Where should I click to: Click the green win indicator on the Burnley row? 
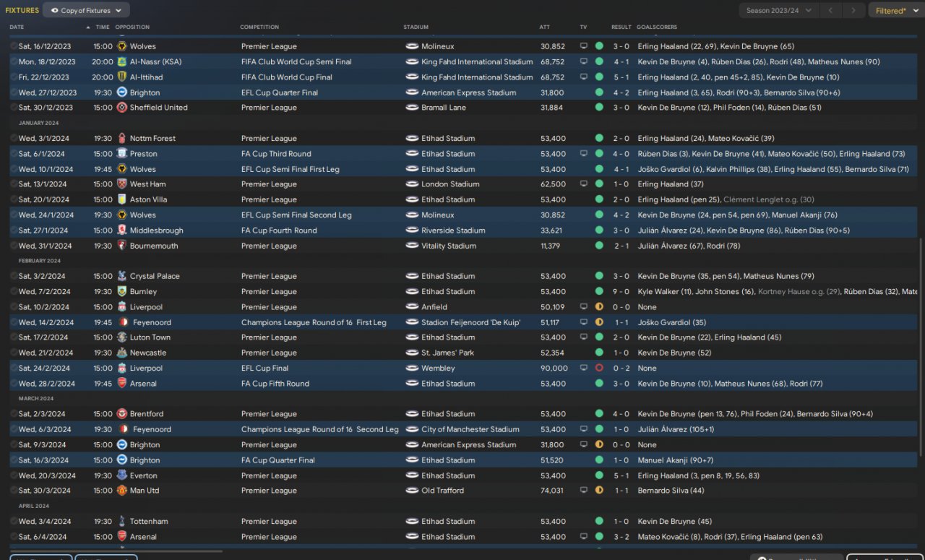pos(599,291)
